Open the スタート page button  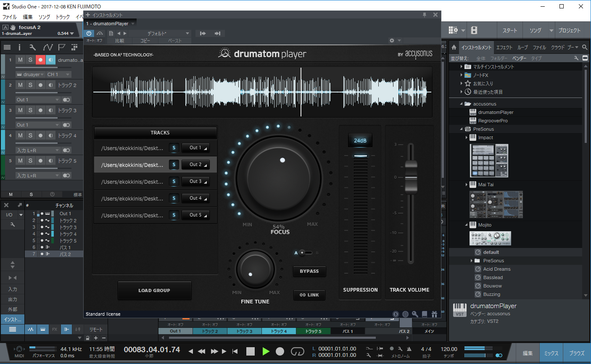(x=510, y=30)
